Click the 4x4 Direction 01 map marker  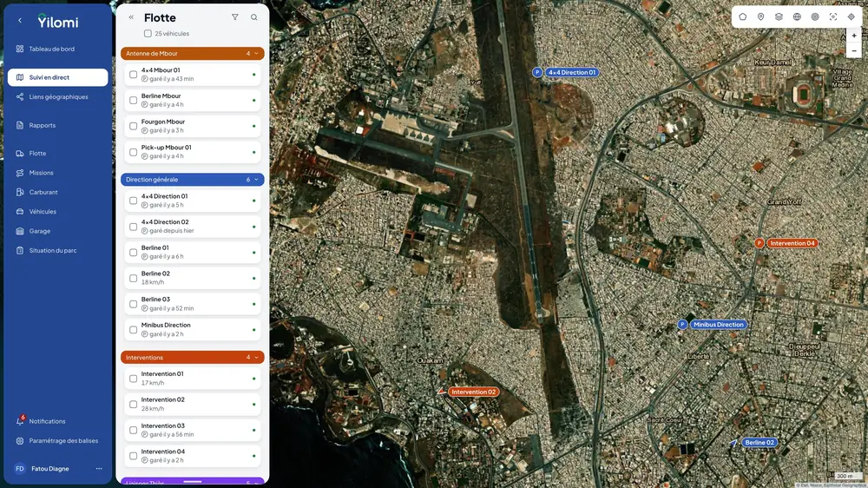565,72
